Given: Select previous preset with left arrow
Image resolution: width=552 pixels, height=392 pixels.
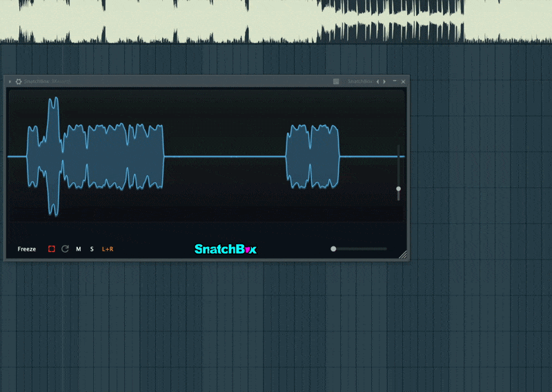Looking at the screenshot, I should click(x=377, y=81).
